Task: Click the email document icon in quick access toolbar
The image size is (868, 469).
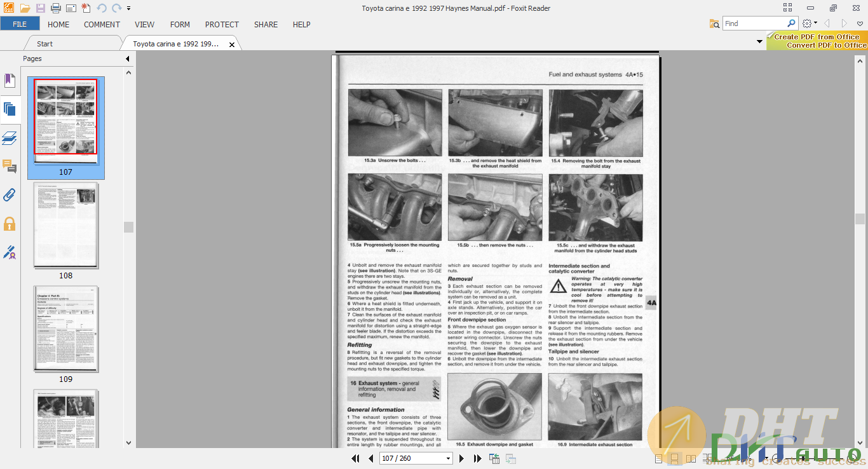Action: point(71,8)
